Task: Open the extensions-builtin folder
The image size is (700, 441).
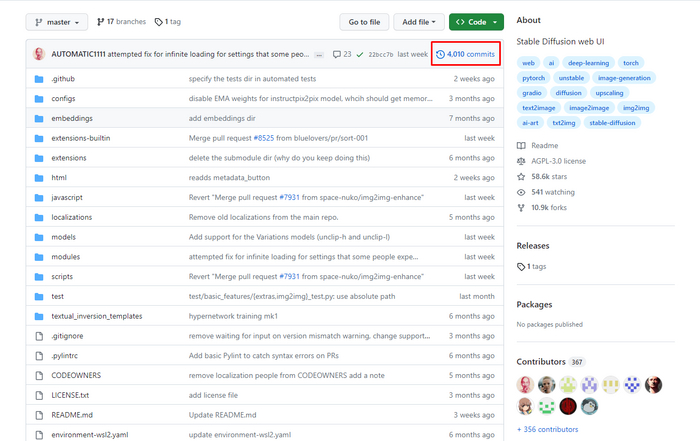Action: (x=81, y=138)
